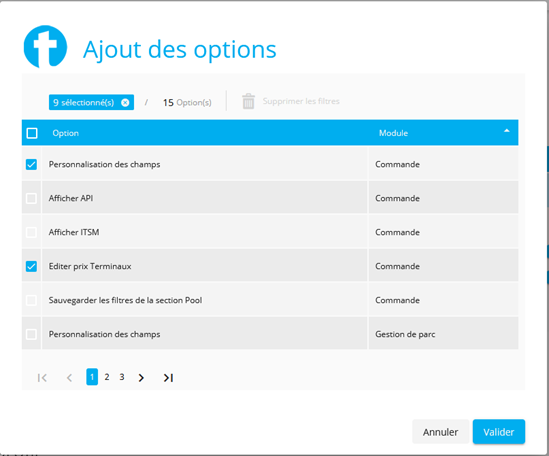
Task: Jump to the last page arrow
Action: (x=168, y=378)
